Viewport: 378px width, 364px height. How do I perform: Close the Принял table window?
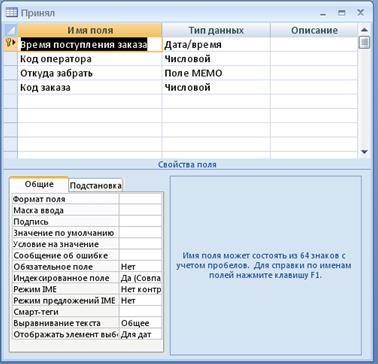pyautogui.click(x=361, y=13)
